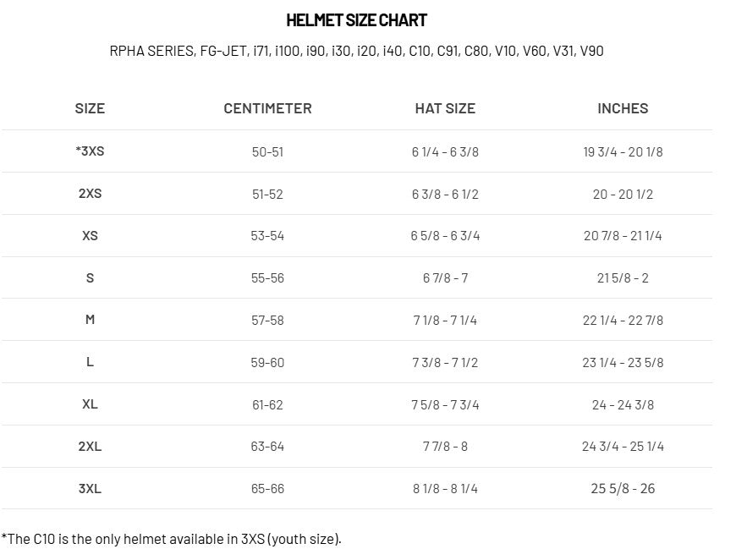Choose the L size row label
Image resolution: width=747 pixels, height=560 pixels.
[x=90, y=362]
